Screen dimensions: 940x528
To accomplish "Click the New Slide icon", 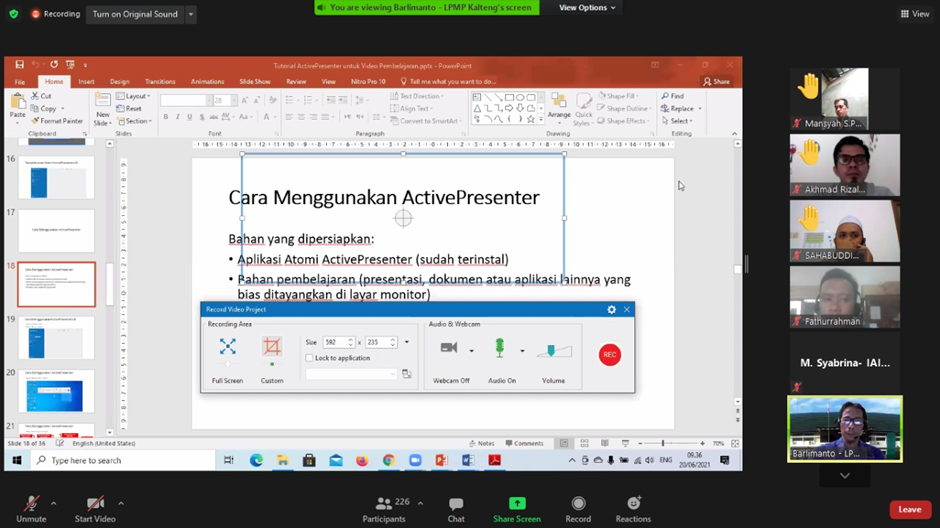I will click(103, 101).
